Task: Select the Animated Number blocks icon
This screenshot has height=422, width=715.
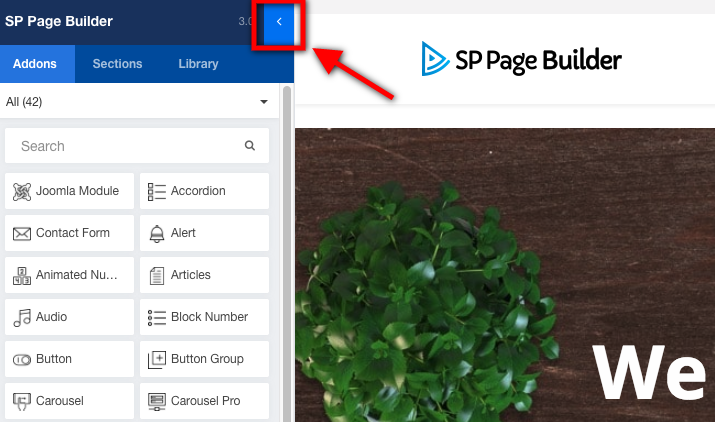Action: pyautogui.click(x=21, y=276)
